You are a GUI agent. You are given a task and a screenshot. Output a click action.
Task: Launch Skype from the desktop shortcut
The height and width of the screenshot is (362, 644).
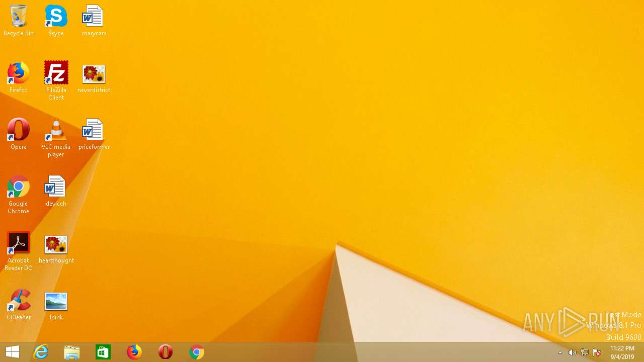point(56,20)
